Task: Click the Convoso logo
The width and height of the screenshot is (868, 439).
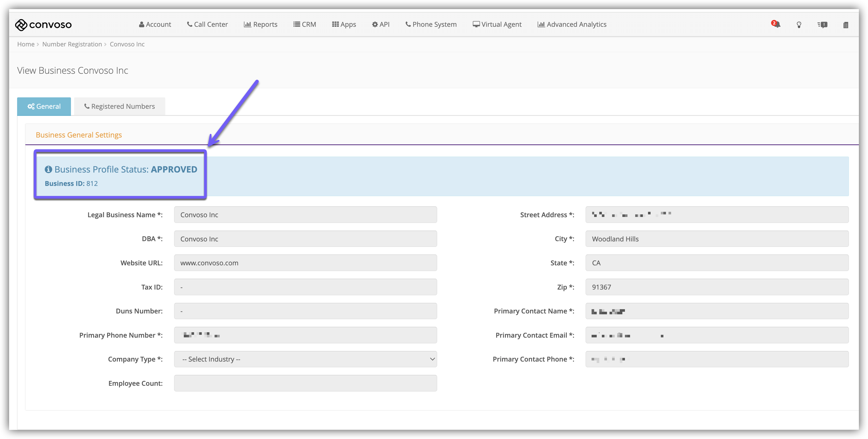Action: click(x=43, y=24)
